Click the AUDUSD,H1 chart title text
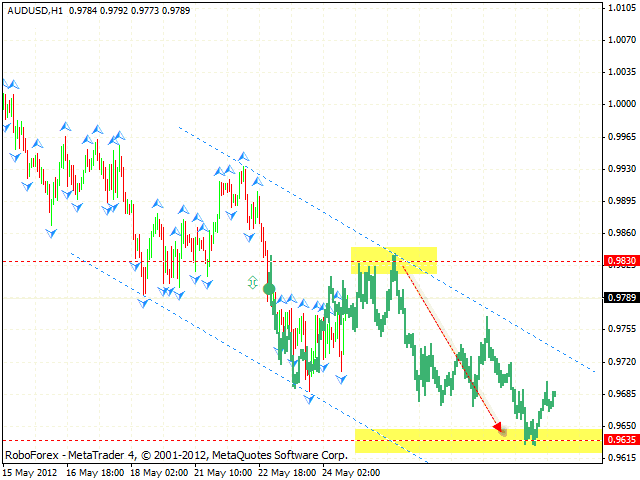The height and width of the screenshot is (480, 640). 33,9
